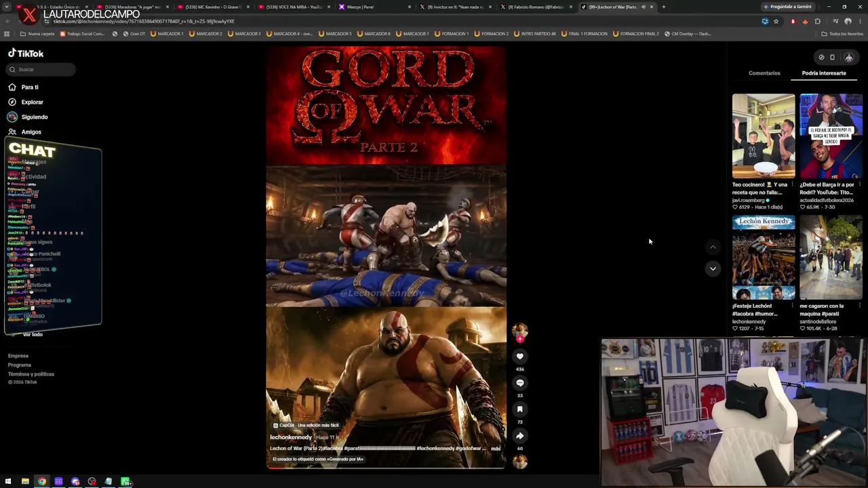Switch to the VOCE NA MIRA YouTube tab
868x488 pixels.
[293, 7]
